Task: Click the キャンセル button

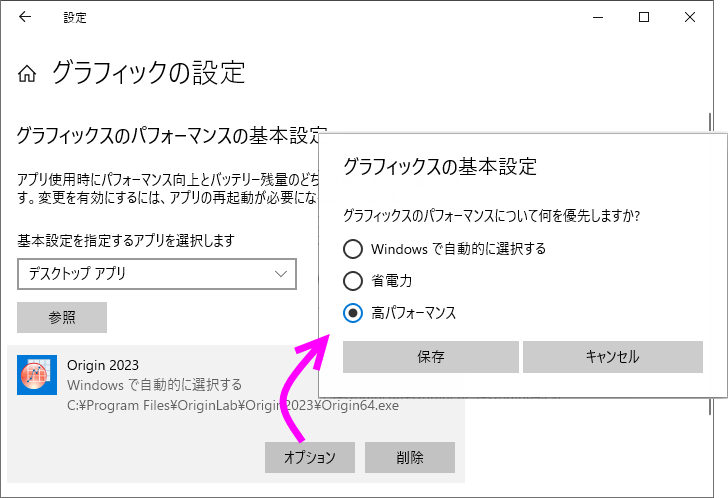Action: pyautogui.click(x=613, y=357)
